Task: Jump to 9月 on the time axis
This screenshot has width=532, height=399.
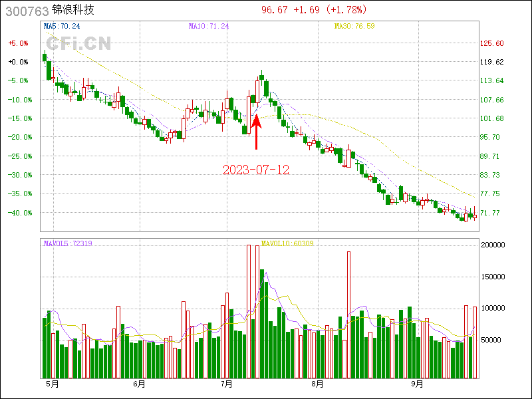Action: [418, 384]
